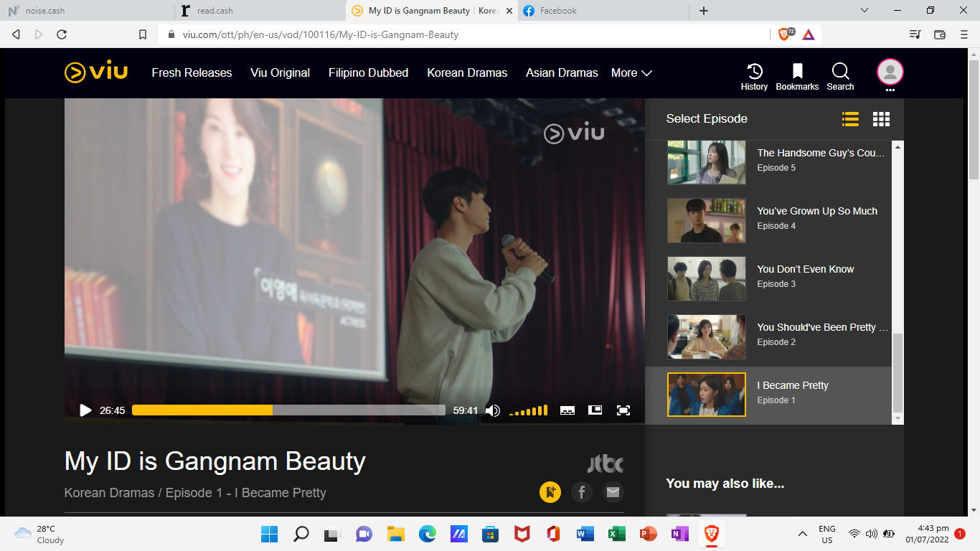Switch to the read.cash tab

[x=260, y=11]
